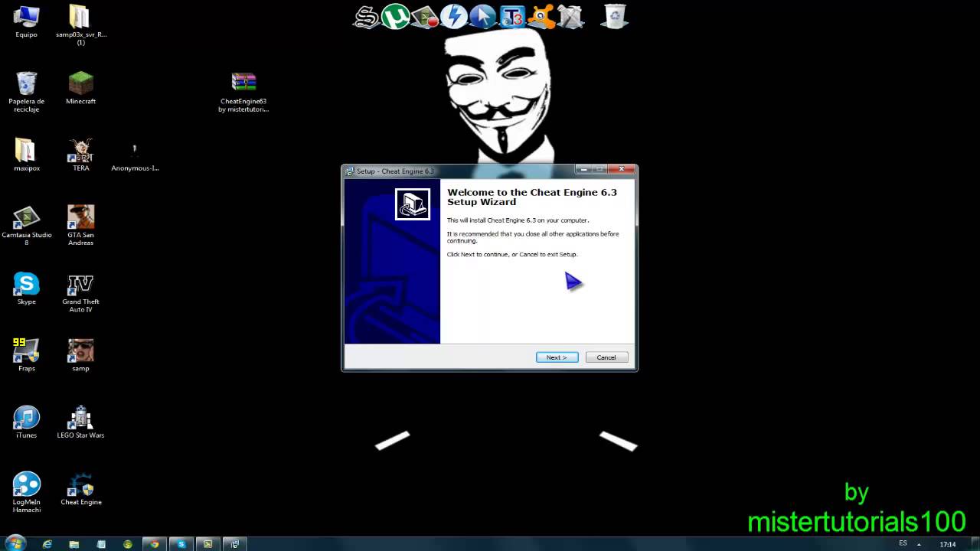Image resolution: width=980 pixels, height=551 pixels.
Task: Select the GTA San Andreas shortcut
Action: point(80,226)
